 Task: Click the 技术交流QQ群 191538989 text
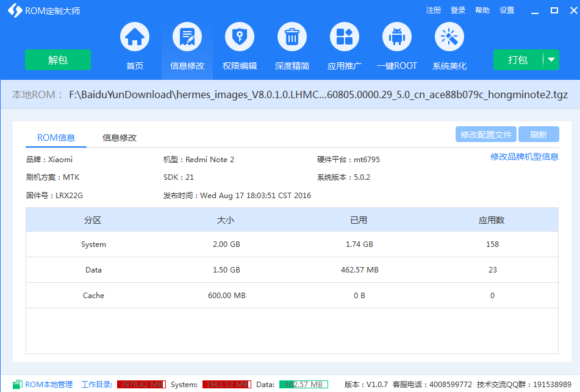(524, 385)
